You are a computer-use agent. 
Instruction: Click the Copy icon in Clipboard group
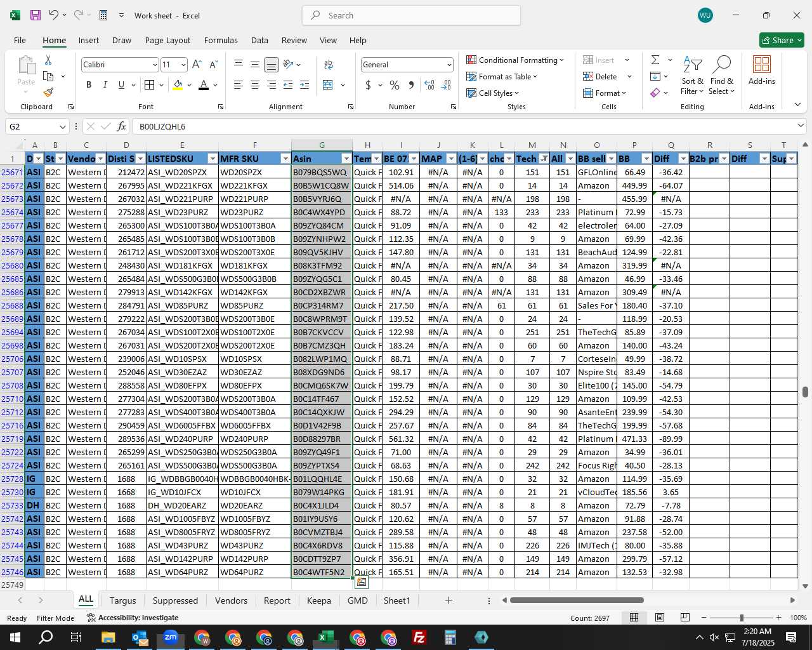48,76
